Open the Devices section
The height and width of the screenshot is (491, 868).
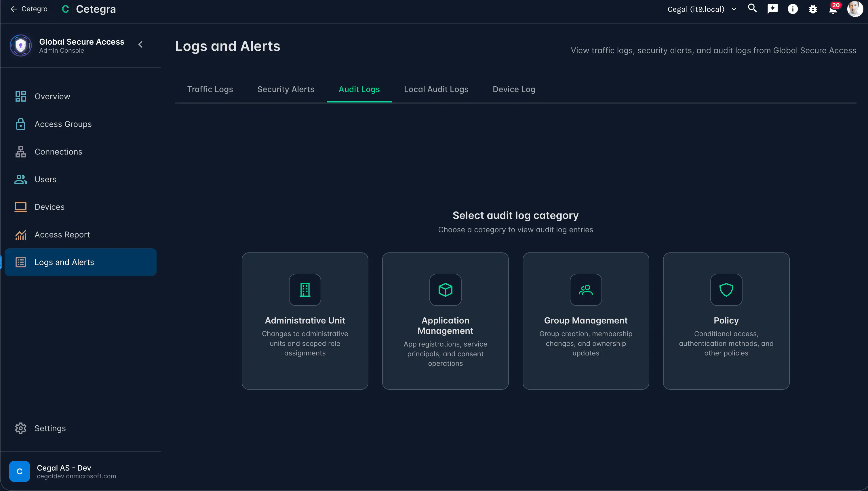pyautogui.click(x=81, y=207)
